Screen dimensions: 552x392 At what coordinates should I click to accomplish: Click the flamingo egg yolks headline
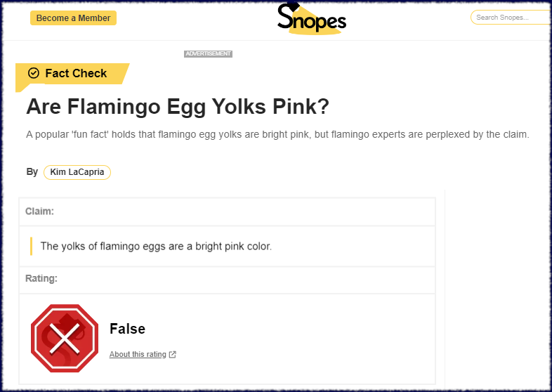tap(178, 107)
